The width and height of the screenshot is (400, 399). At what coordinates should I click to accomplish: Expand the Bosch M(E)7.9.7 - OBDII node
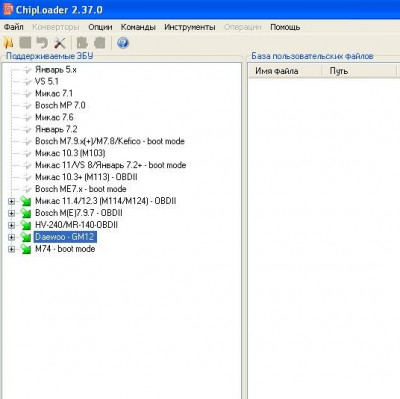coord(11,213)
